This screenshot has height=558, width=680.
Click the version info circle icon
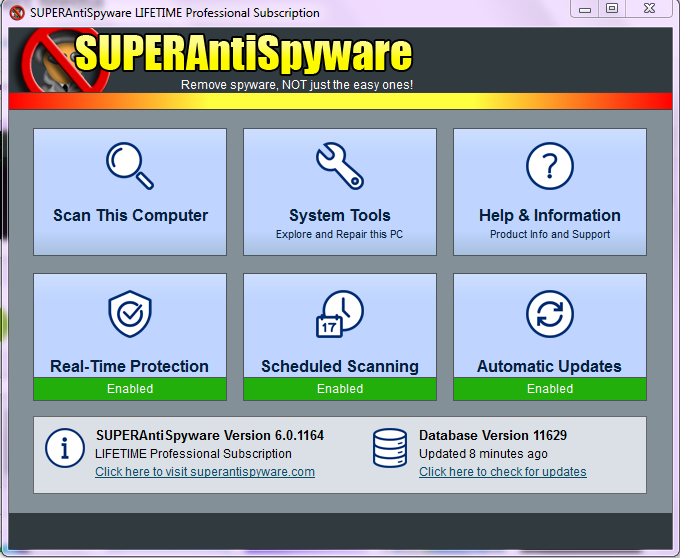click(65, 448)
